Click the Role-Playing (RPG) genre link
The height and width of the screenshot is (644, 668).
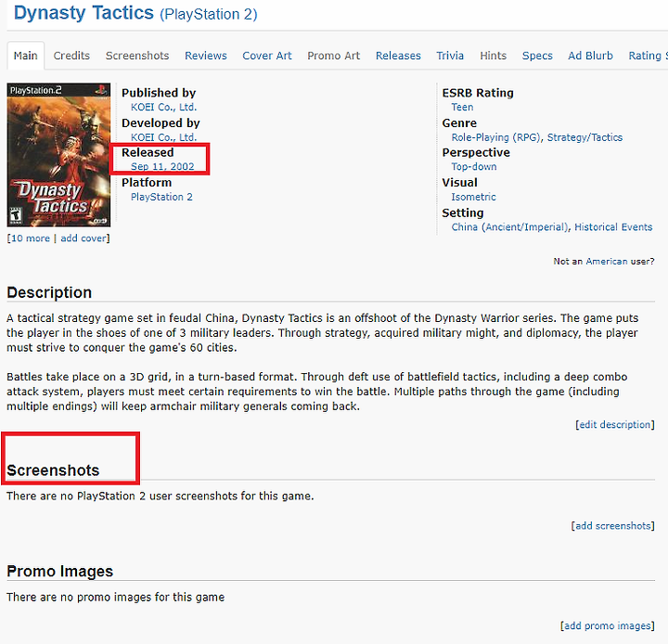(x=495, y=137)
